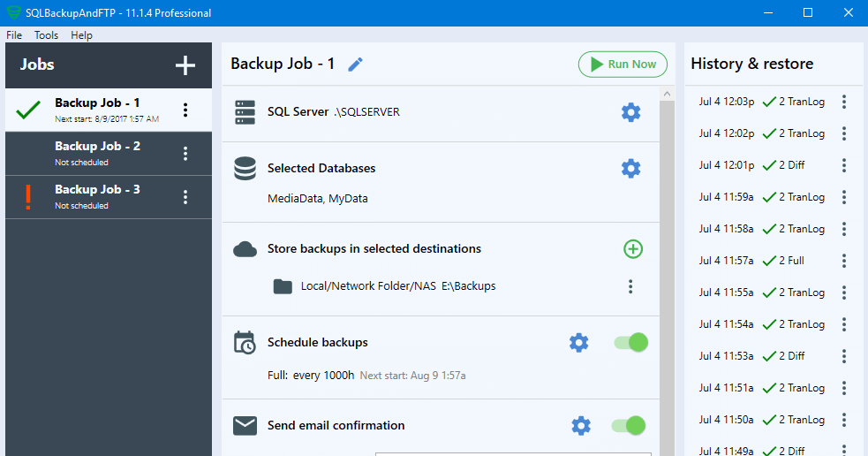Click the scrollbar up arrow in job panel

(x=667, y=94)
